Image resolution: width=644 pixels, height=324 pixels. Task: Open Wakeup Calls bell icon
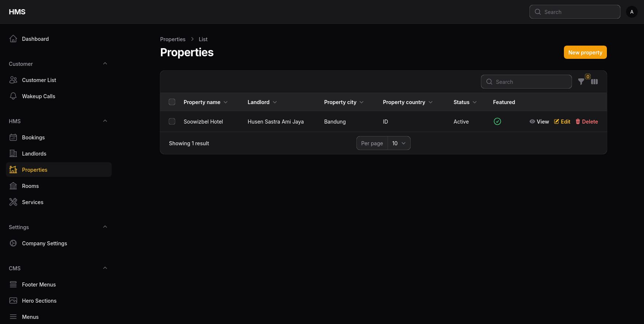tap(13, 96)
